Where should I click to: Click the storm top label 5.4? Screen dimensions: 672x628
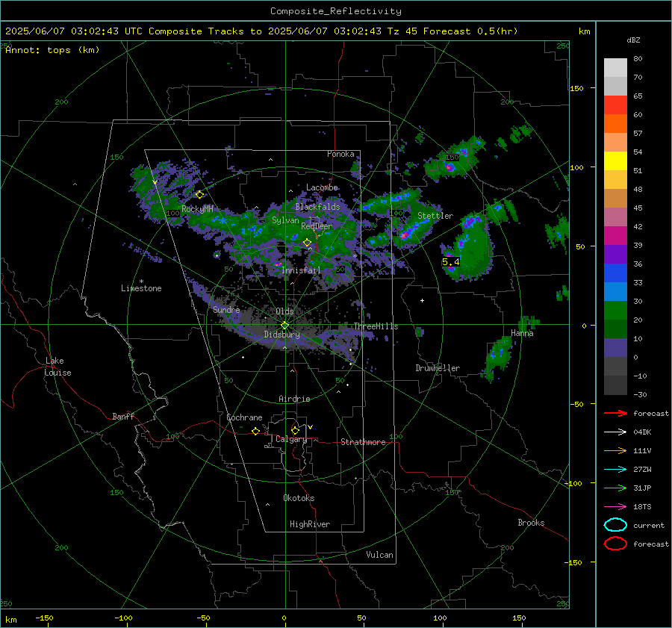point(450,262)
